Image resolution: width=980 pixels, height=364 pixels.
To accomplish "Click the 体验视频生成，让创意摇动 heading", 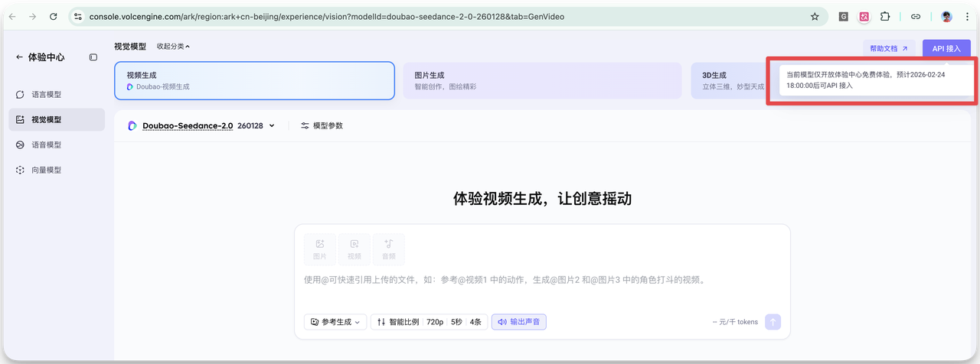I will click(x=542, y=199).
